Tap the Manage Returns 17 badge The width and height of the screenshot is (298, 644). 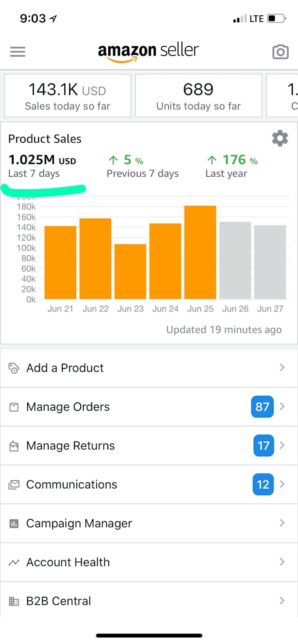point(263,446)
